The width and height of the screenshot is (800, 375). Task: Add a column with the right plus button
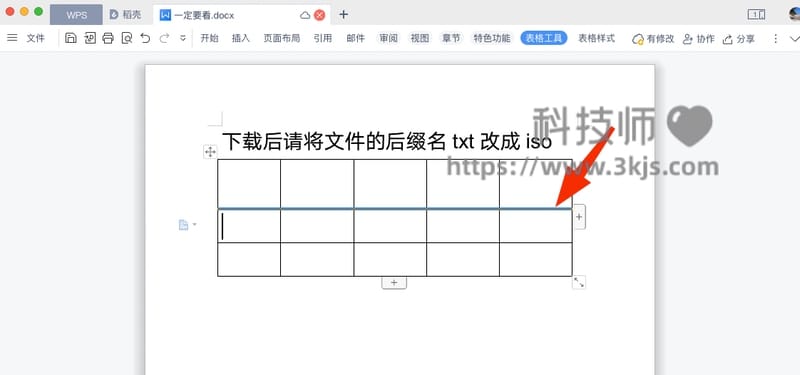click(579, 217)
